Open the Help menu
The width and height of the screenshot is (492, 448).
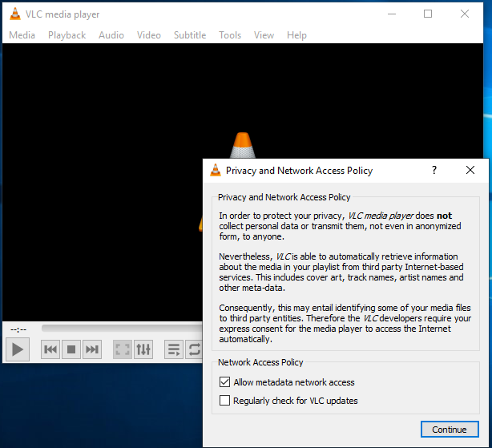click(296, 35)
